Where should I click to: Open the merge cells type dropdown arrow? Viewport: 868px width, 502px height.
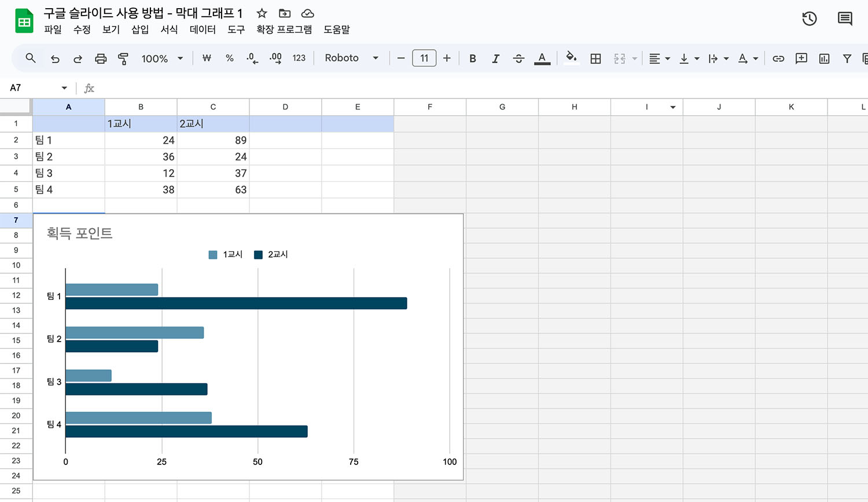point(635,58)
